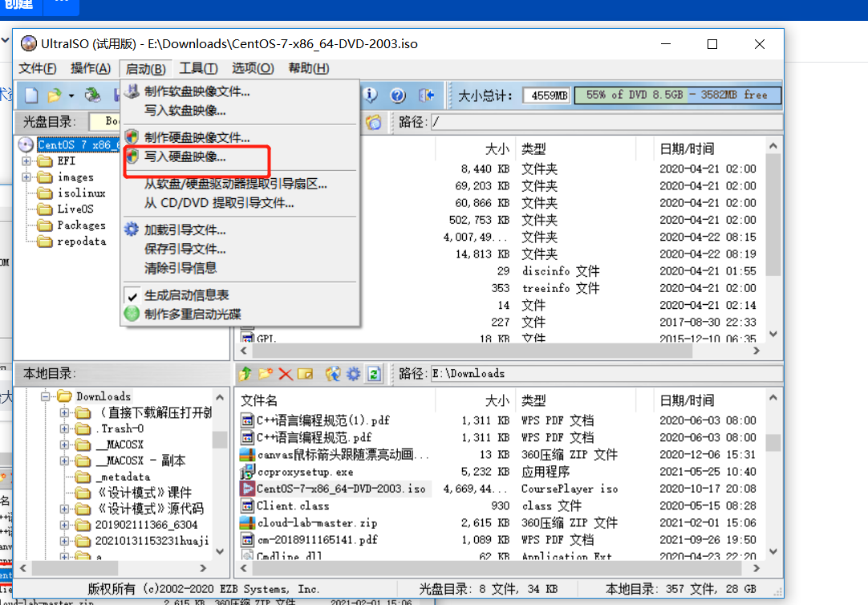Click the upper path field showing /

606,122
